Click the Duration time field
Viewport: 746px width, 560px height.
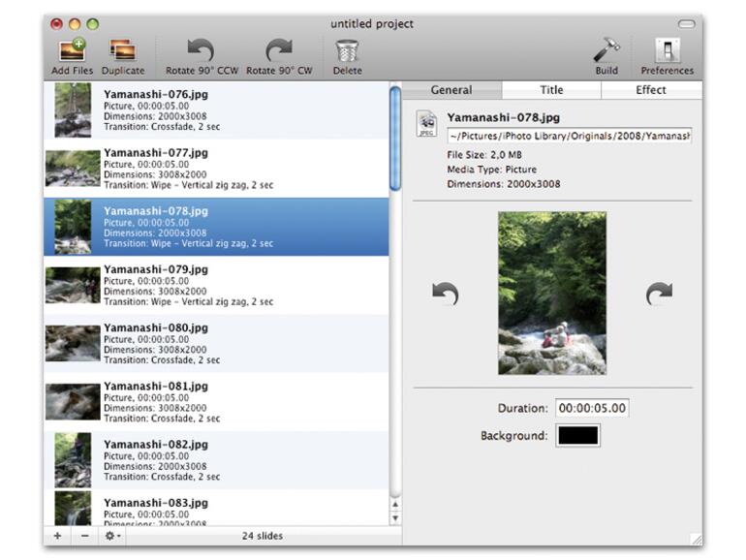[591, 408]
